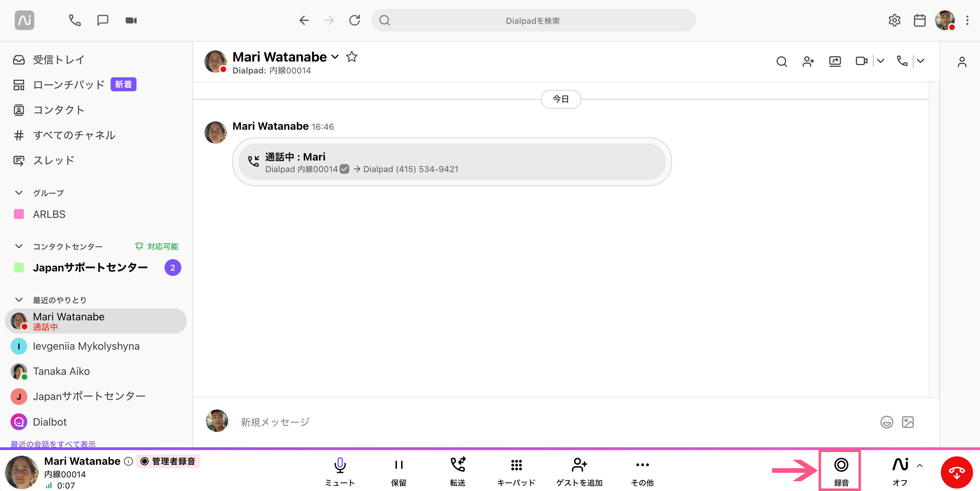Screen dimensions: 980x491
Task: Toggle call recording with 録音 button
Action: coord(841,472)
